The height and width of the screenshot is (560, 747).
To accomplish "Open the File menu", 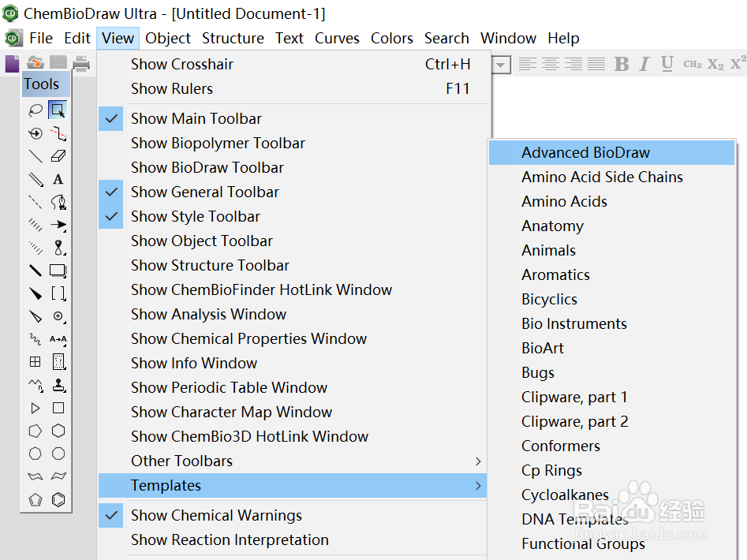I will [x=41, y=38].
